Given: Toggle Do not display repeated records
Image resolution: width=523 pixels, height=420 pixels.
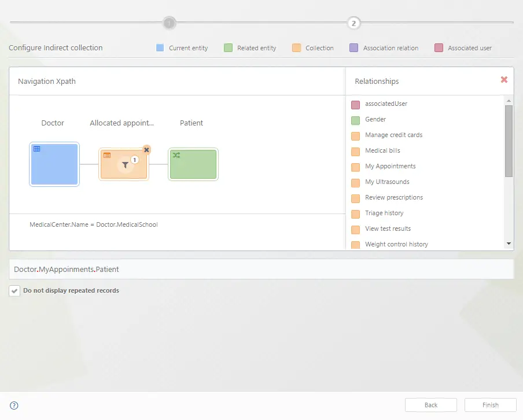Looking at the screenshot, I should click(14, 291).
